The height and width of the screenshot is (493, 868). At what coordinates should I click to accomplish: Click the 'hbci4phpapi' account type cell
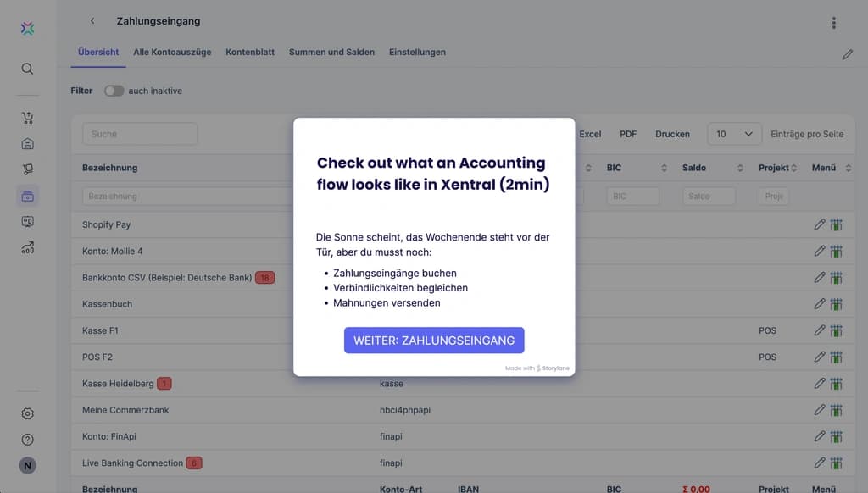pyautogui.click(x=404, y=410)
